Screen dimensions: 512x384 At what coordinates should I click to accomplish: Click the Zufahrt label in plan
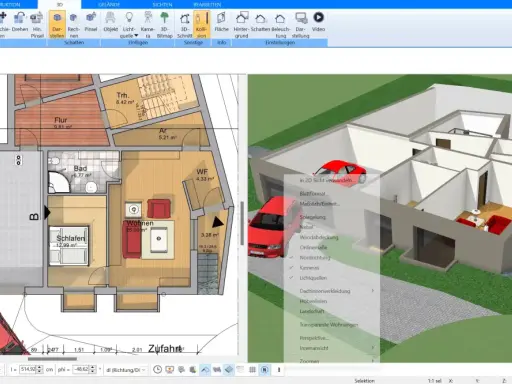(x=165, y=349)
